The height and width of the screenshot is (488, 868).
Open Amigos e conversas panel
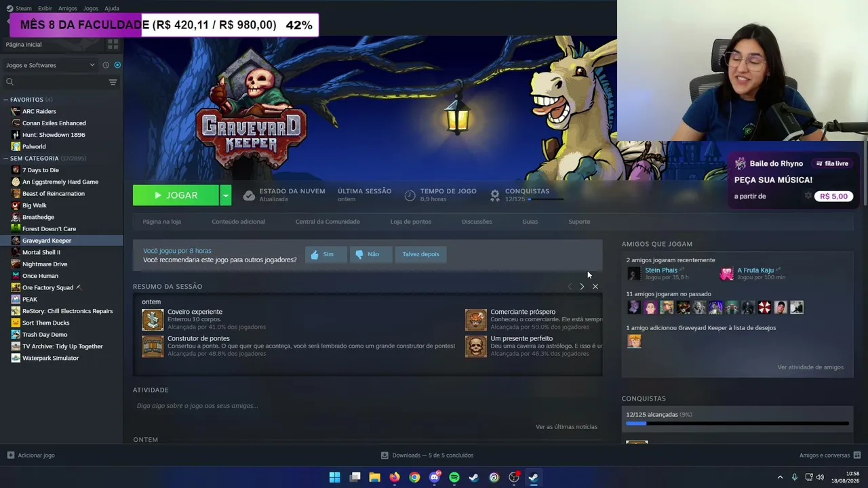(830, 455)
